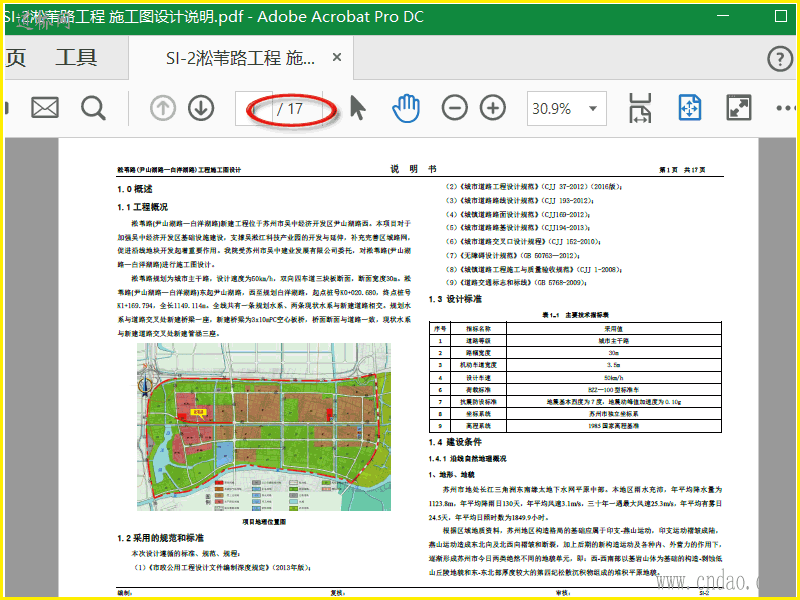
Task: Click the table cell "1985国家高程基准"
Action: tap(613, 426)
